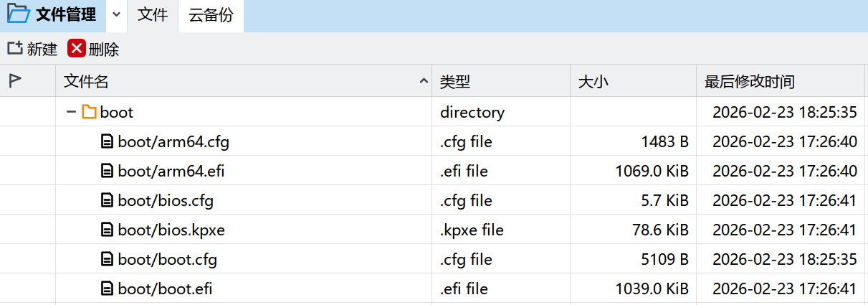Click the 删除 button

94,49
